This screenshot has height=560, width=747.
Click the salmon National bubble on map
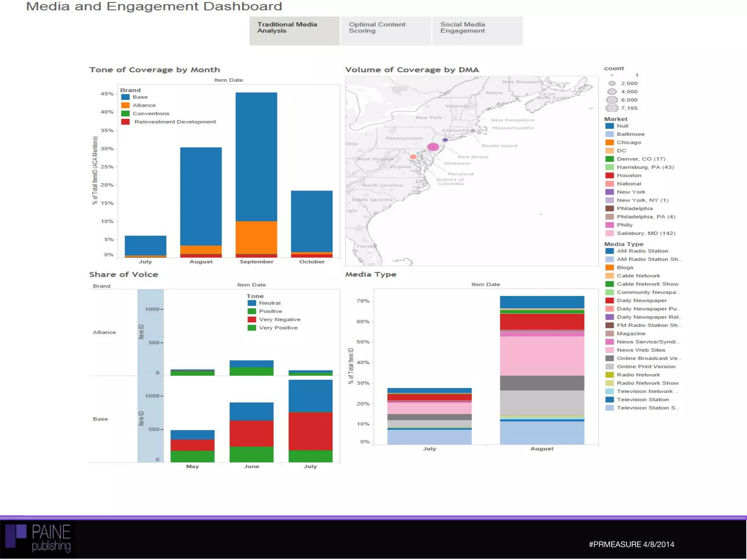(x=413, y=157)
